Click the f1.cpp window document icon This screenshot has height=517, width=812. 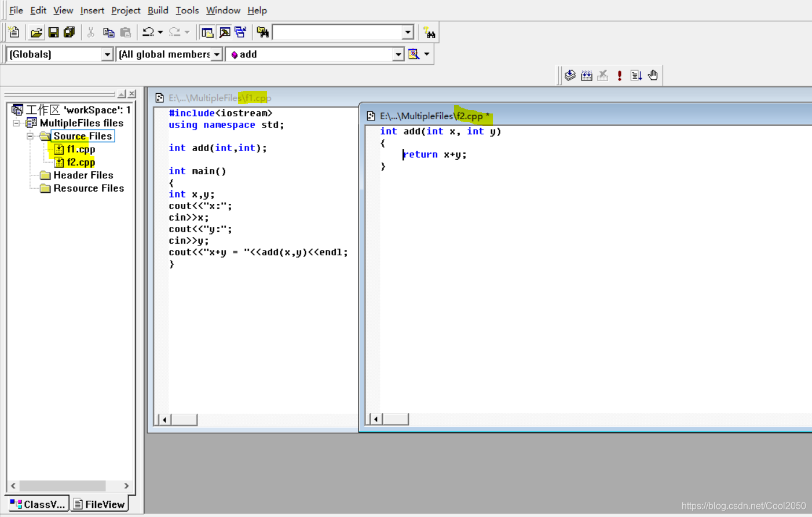[159, 98]
